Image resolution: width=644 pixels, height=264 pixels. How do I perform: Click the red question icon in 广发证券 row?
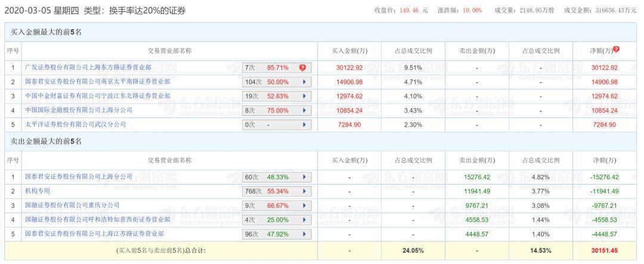pos(302,68)
